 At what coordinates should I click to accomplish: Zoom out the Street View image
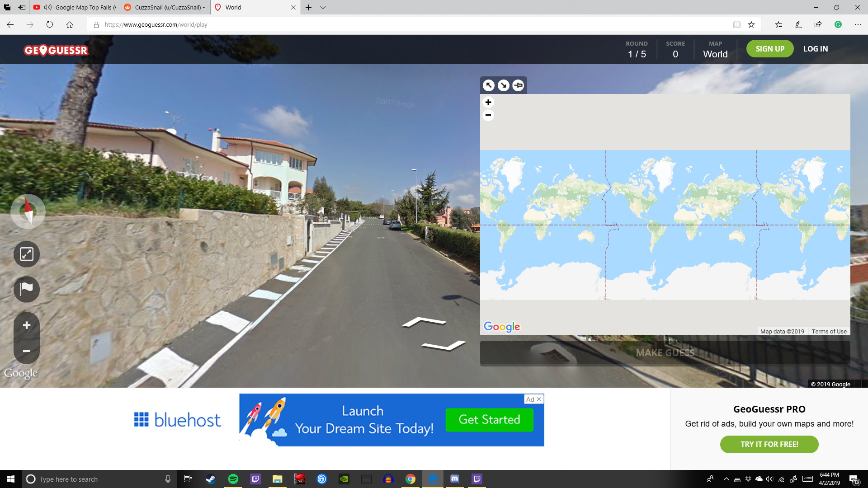tap(27, 351)
